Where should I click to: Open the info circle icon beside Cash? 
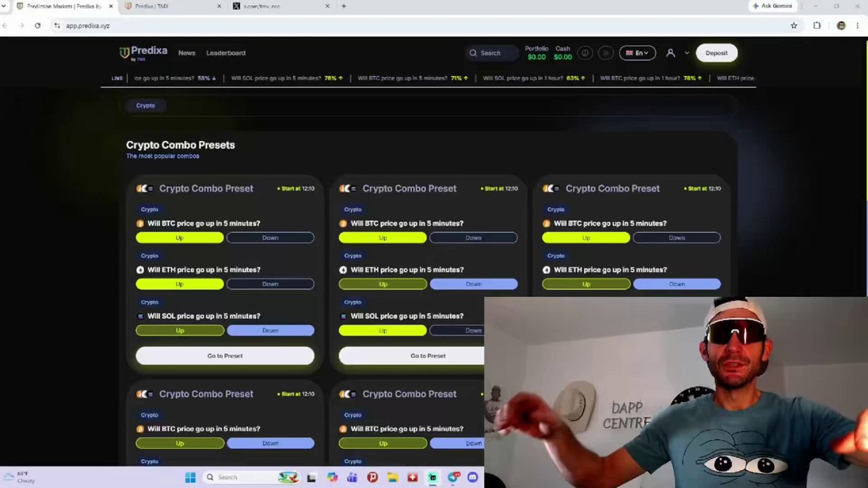[x=585, y=53]
